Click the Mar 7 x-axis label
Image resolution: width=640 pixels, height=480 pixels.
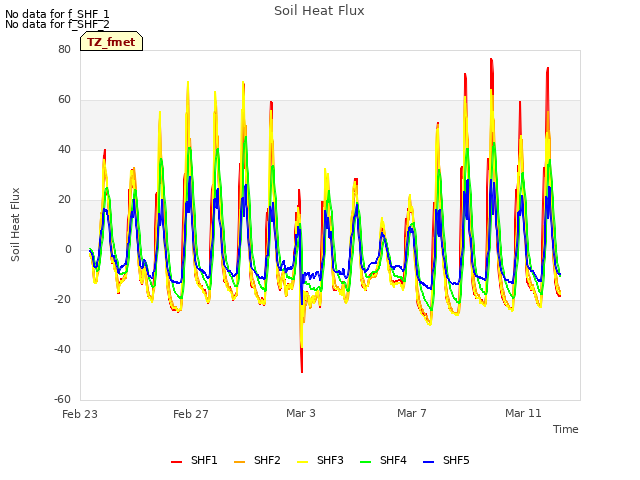point(412,413)
